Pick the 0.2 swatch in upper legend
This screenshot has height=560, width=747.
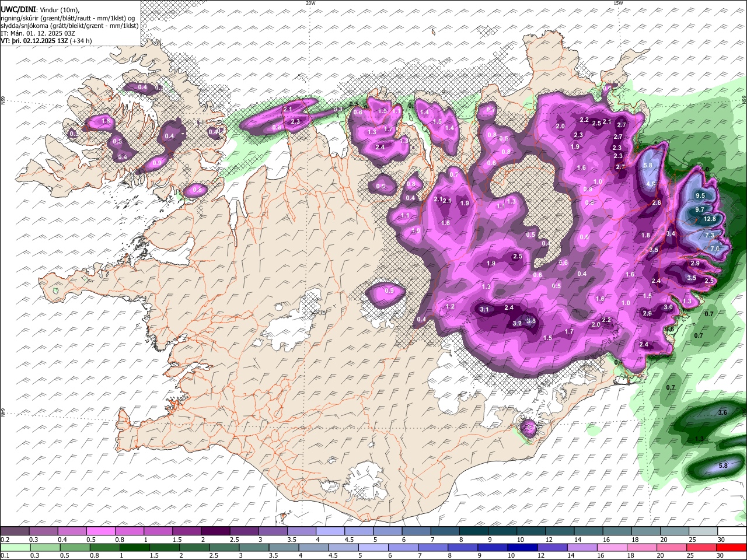[15, 531]
